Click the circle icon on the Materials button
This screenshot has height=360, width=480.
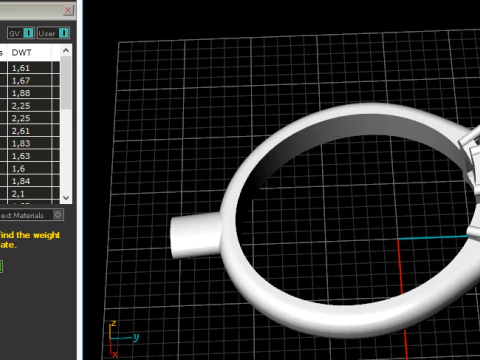58,215
